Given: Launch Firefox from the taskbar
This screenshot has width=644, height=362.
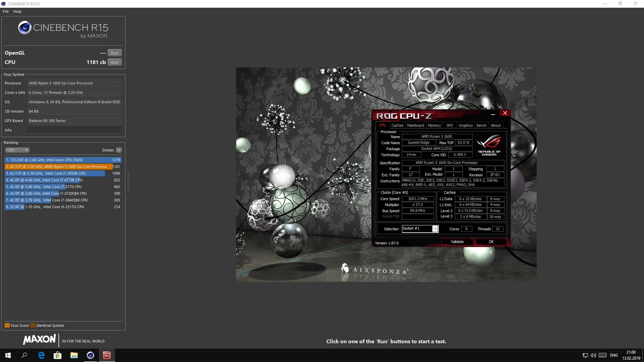Looking at the screenshot, I should tap(90, 355).
